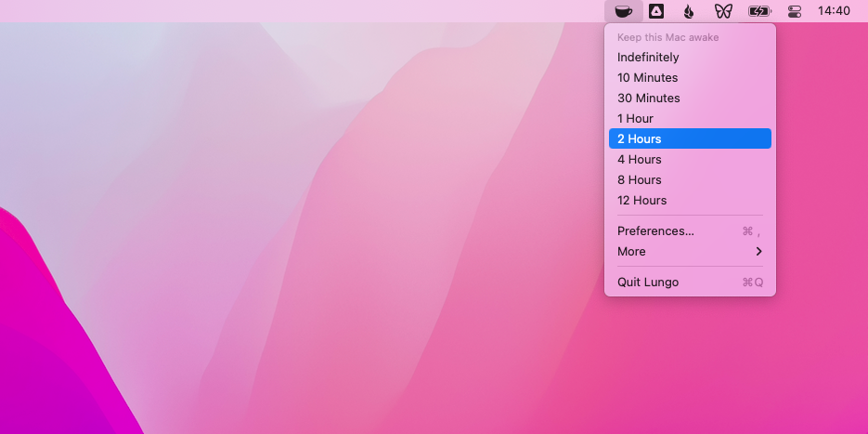868x434 pixels.
Task: Pick the 8 Hours duration
Action: tap(690, 179)
